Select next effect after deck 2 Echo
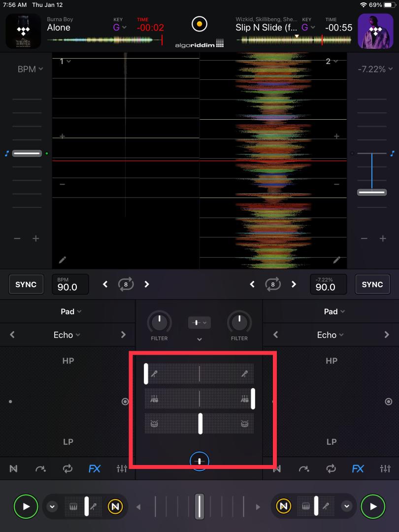The width and height of the screenshot is (399, 532). 387,335
